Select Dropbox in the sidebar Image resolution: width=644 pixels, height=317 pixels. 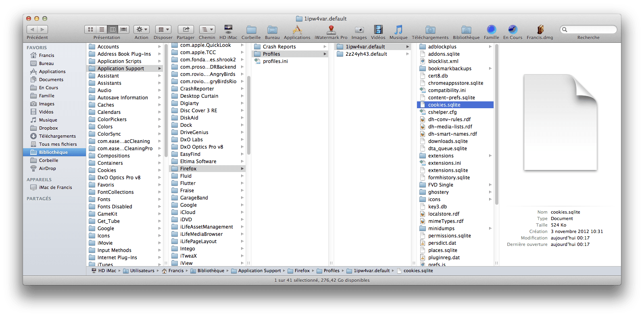tap(54, 128)
